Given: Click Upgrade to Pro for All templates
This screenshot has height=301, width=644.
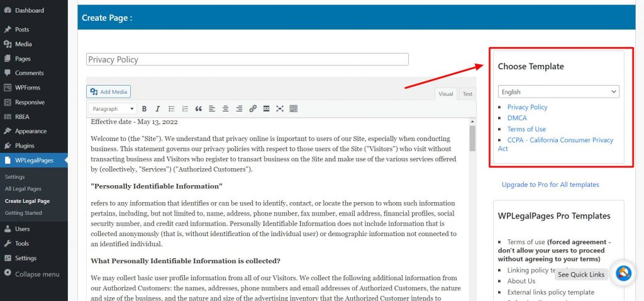Looking at the screenshot, I should click(x=550, y=185).
